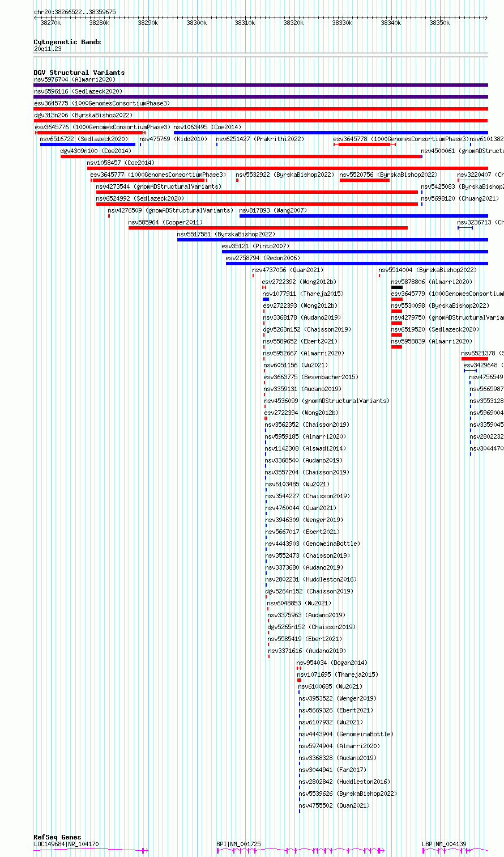This screenshot has height=857, width=504.
Task: Click nsv6051156 (Wu2021) label
Action: (296, 365)
